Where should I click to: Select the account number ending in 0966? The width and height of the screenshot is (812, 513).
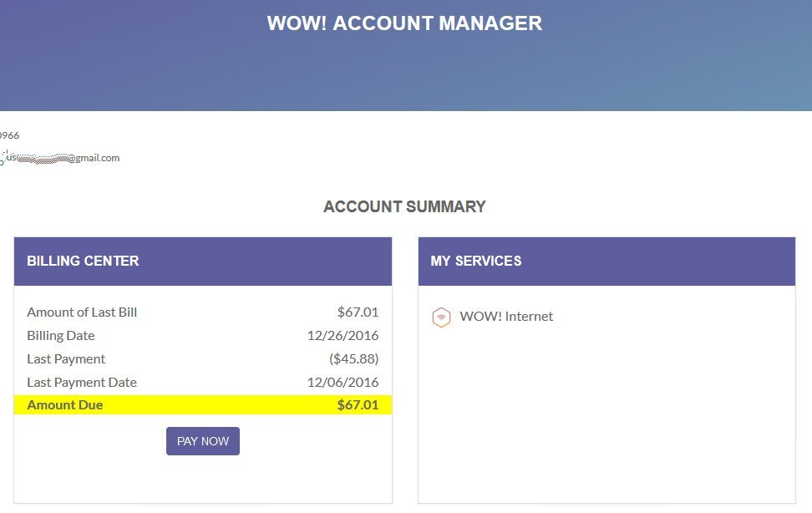(9, 135)
